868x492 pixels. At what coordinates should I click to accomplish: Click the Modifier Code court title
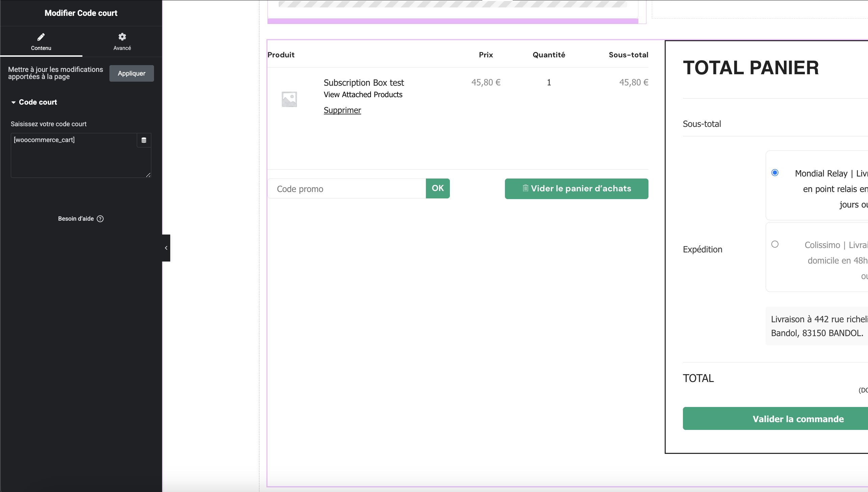point(81,13)
